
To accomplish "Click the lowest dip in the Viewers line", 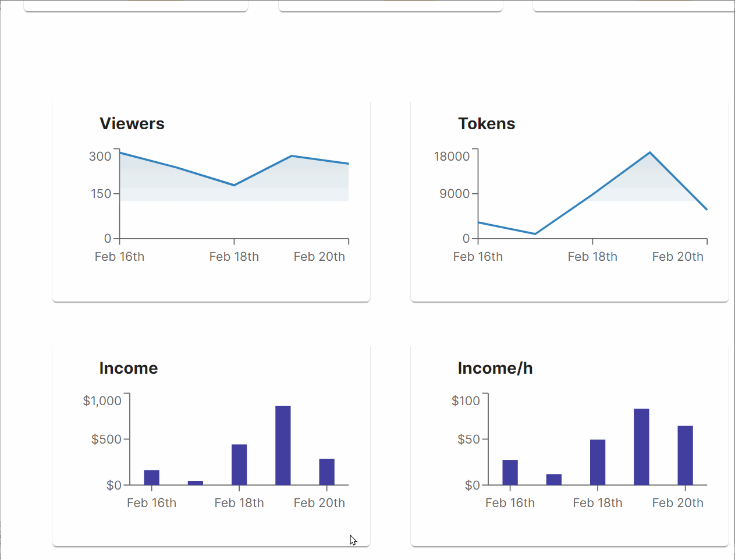I will point(234,185).
